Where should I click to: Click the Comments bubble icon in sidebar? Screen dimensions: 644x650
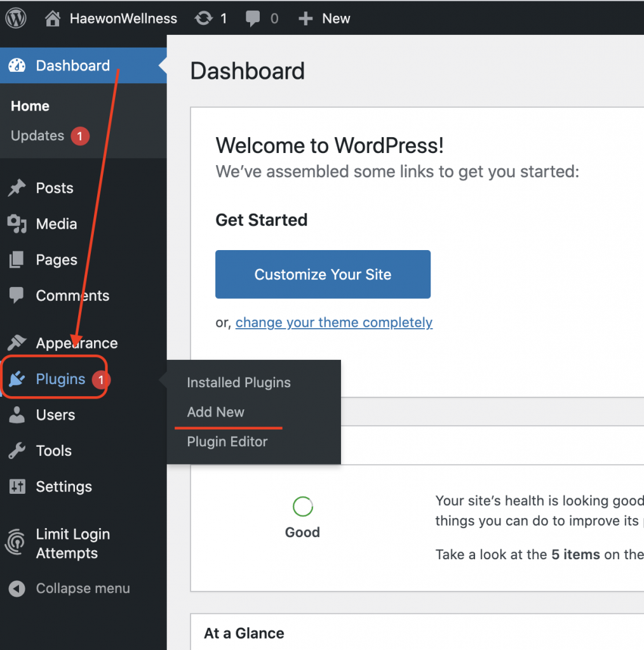click(x=17, y=295)
